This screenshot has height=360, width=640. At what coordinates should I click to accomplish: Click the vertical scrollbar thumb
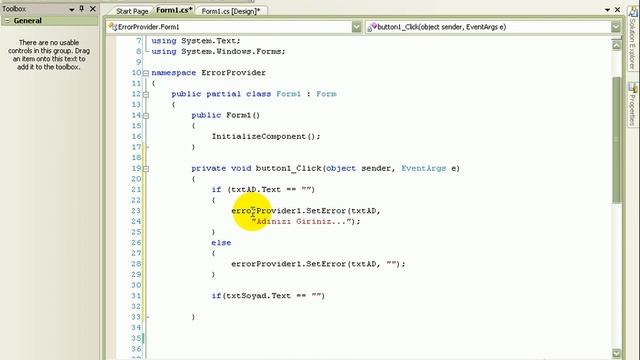(x=616, y=139)
